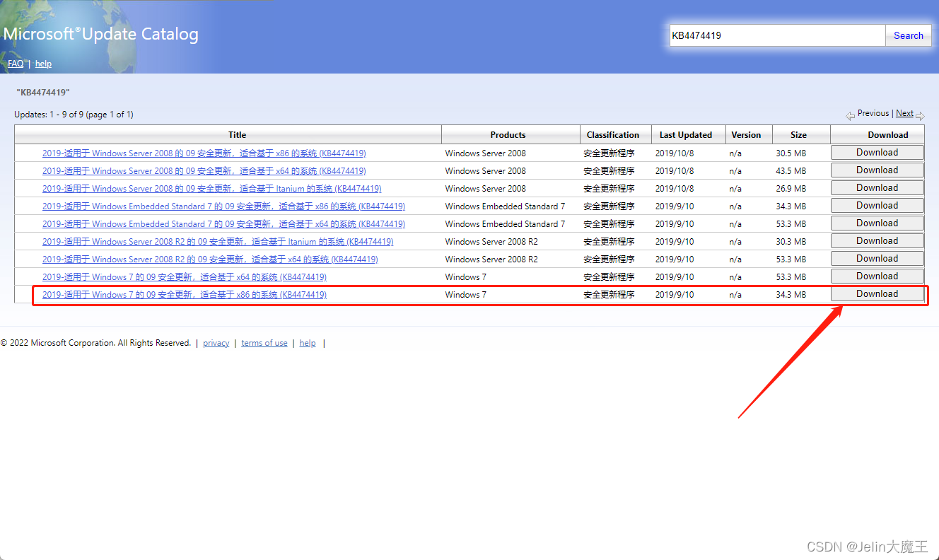Sort by the Size column header
This screenshot has width=939, height=560.
click(799, 135)
